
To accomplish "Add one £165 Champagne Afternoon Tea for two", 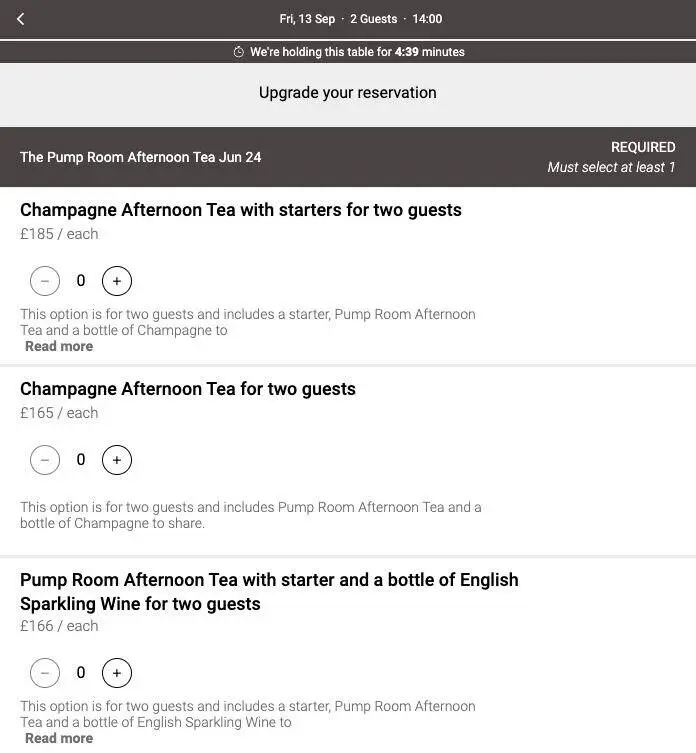I will 117,460.
